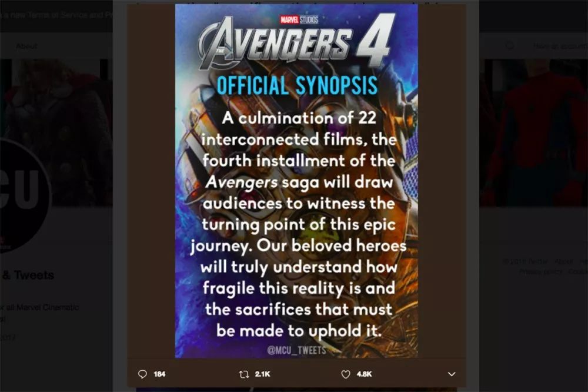Open the About link in the dimmed header

[x=26, y=46]
